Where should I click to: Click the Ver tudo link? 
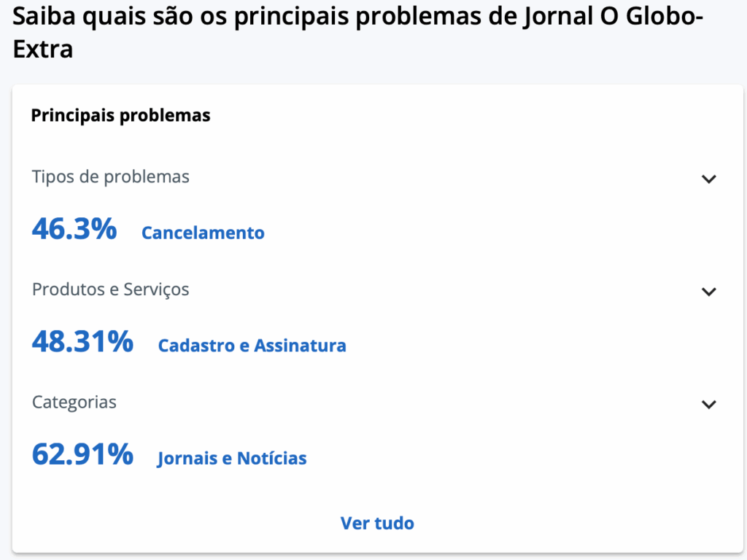377,523
